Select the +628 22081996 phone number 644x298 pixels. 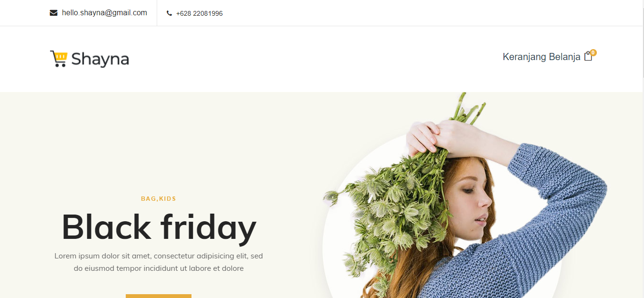199,13
